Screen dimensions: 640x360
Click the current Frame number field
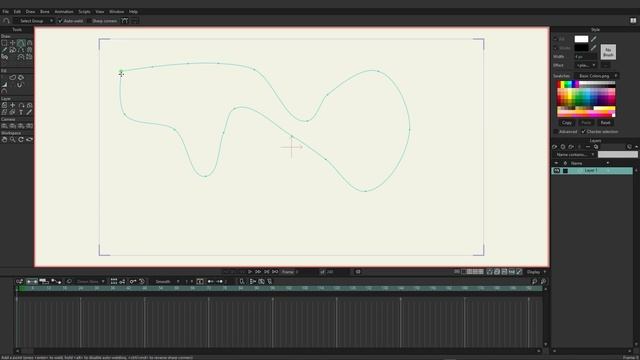click(307, 272)
